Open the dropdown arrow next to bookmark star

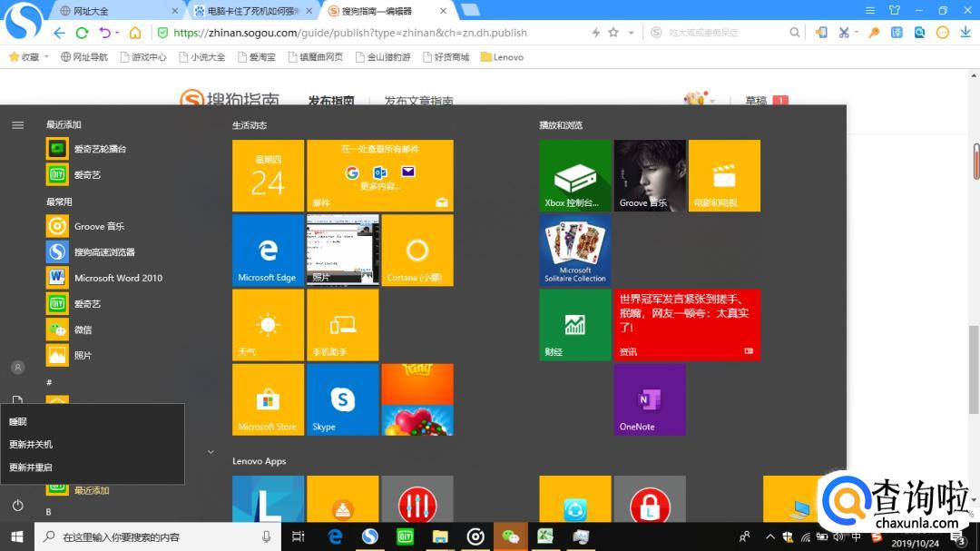pyautogui.click(x=632, y=33)
